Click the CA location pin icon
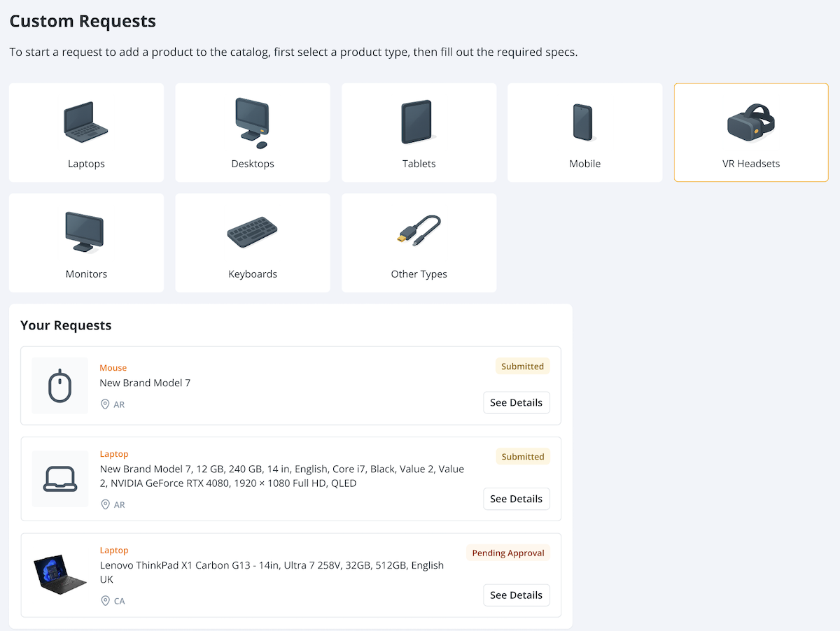This screenshot has width=840, height=631. [106, 601]
